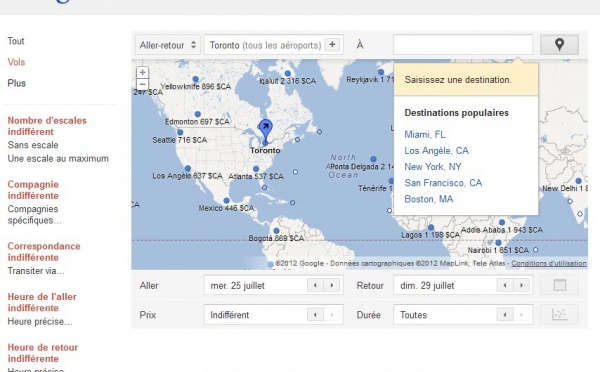Open the calendar view icon
The height and width of the screenshot is (372, 600).
[x=559, y=285]
